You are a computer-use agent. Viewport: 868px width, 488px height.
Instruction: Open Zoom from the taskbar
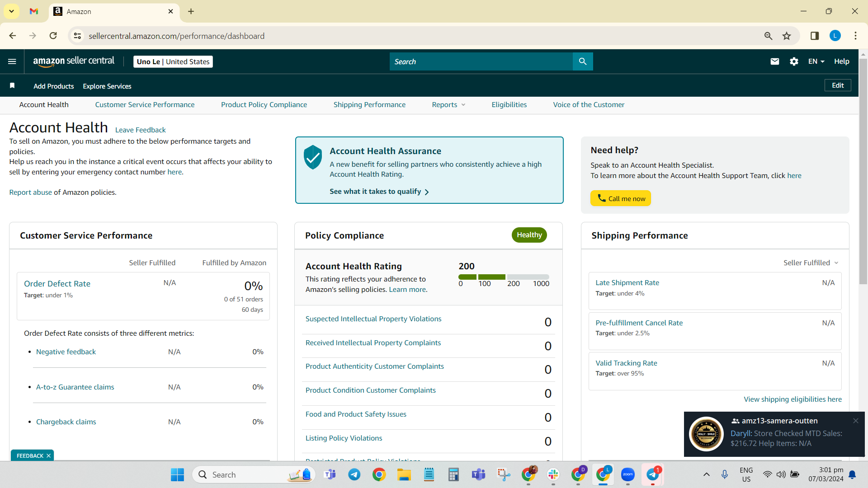tap(627, 474)
